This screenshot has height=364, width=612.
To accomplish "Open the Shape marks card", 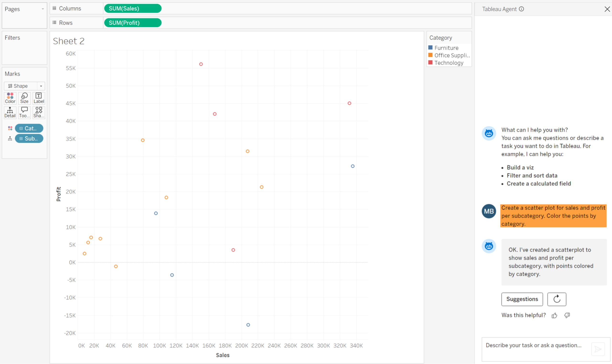I will (39, 112).
